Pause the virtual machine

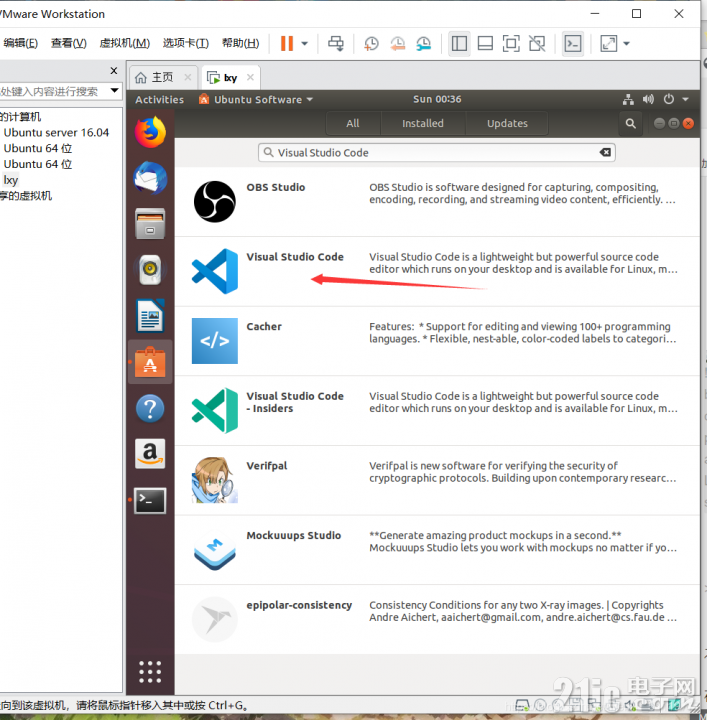point(286,44)
